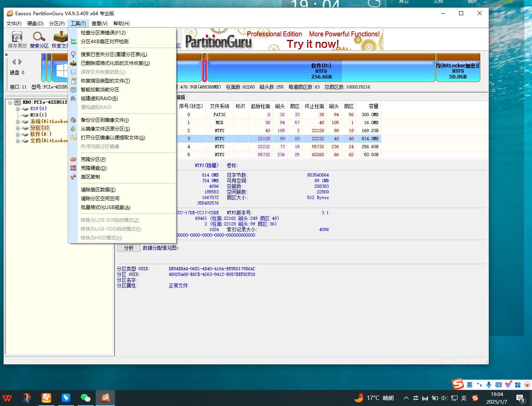This screenshot has width=532, height=406.
Task: Open the 硬盘(D) menu
Action: click(x=35, y=24)
